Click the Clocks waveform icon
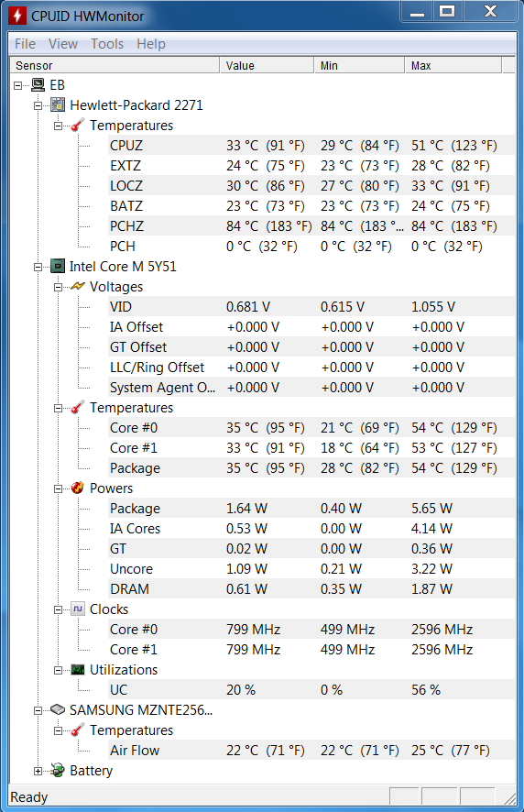This screenshot has height=812, width=524. pos(78,609)
